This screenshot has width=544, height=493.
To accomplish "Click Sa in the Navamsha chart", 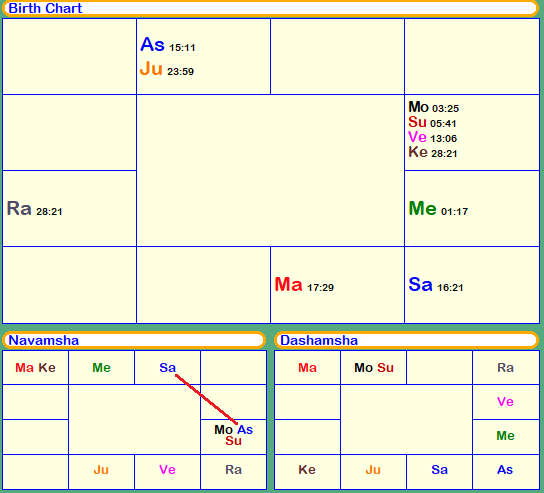I will coord(168,368).
